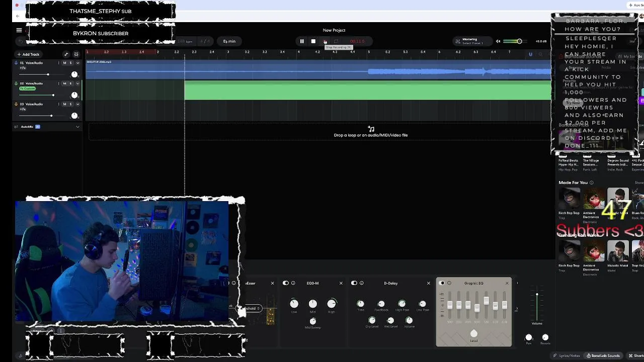644x362 pixels.
Task: Remove the D-Delay effect with X
Action: (429, 283)
